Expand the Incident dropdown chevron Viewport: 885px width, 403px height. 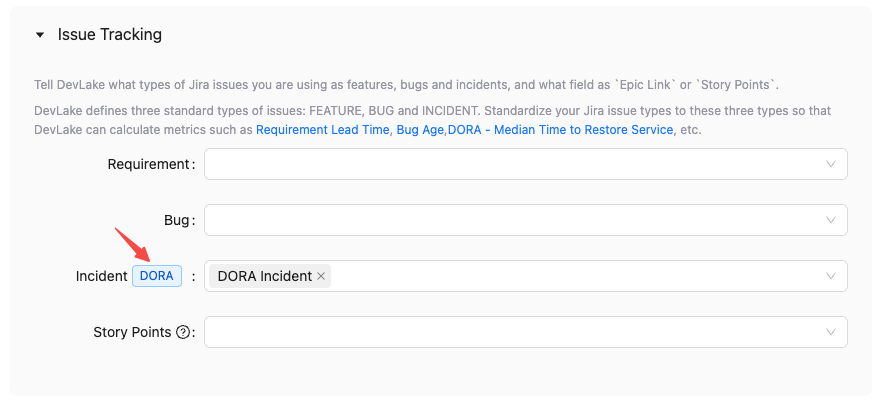(x=831, y=276)
